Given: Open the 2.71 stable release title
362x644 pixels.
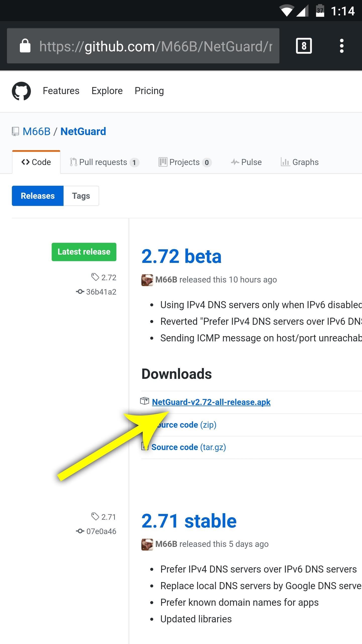Looking at the screenshot, I should 189,521.
